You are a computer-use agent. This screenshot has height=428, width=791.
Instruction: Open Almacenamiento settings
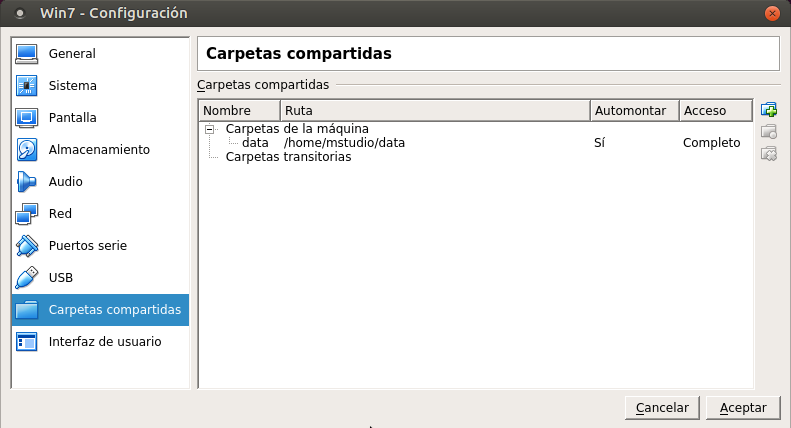tap(100, 150)
